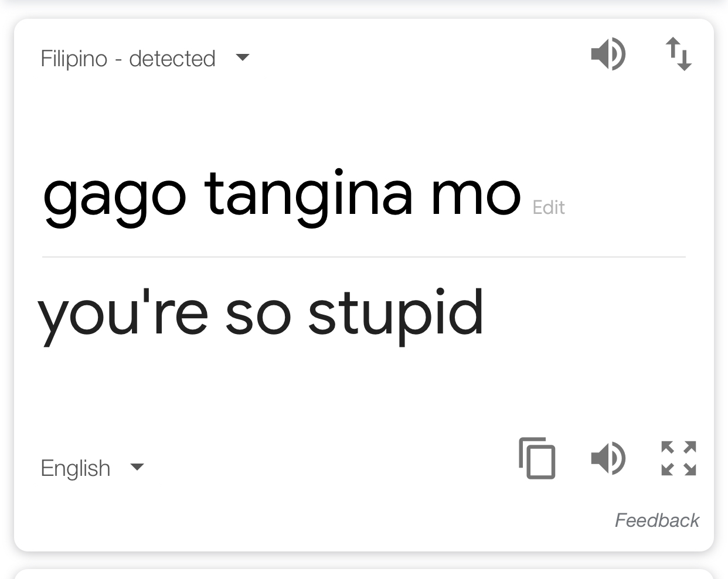Screen dimensions: 728x579
Task: Click the arrow next to English
Action: point(137,467)
